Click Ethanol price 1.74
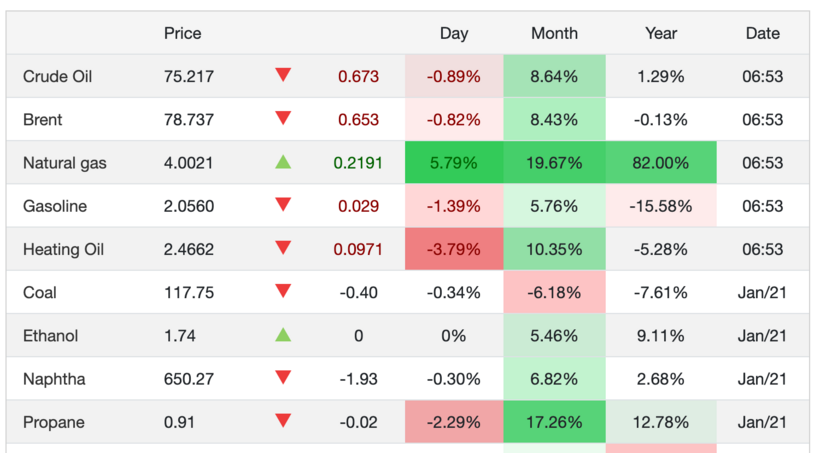Viewport: 820px width, 453px height. [x=180, y=336]
